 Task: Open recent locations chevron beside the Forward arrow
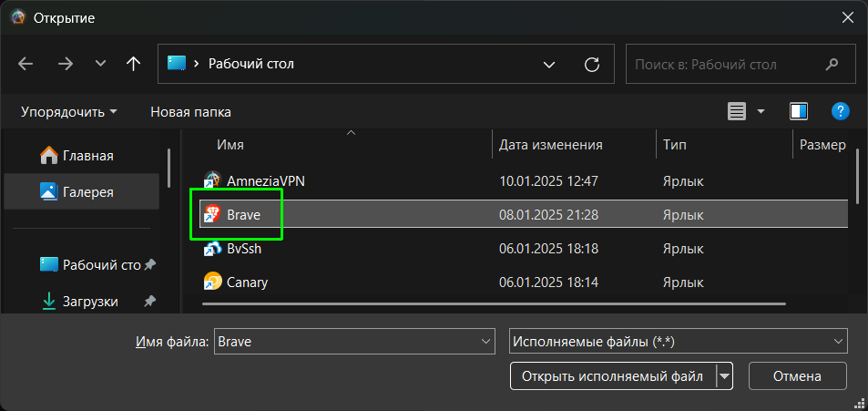coord(100,65)
